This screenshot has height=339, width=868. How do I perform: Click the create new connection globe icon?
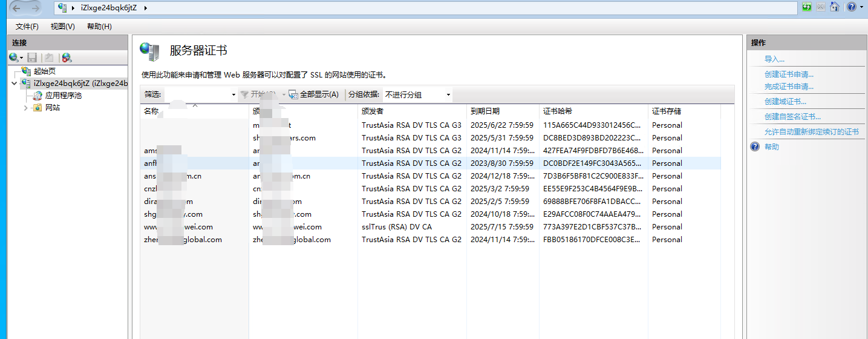tap(13, 58)
